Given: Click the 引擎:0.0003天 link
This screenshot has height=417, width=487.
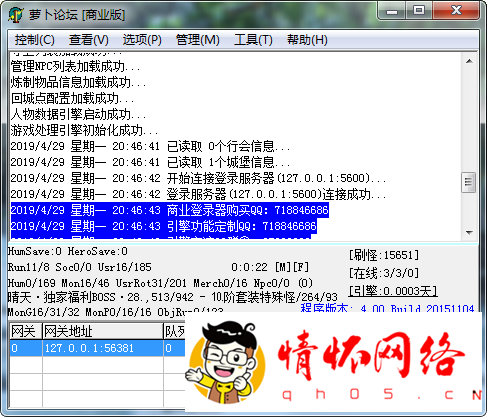Looking at the screenshot, I should 393,291.
